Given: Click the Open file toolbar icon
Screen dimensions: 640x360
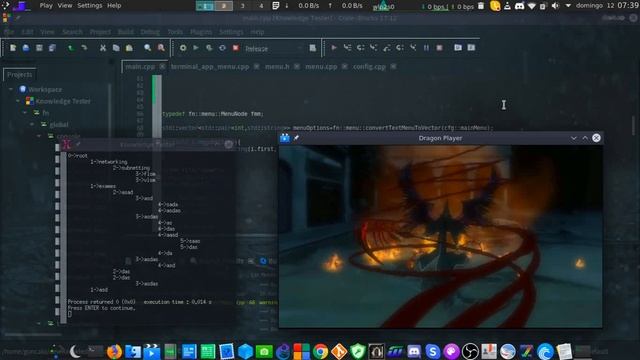Looking at the screenshot, I should click(26, 48).
